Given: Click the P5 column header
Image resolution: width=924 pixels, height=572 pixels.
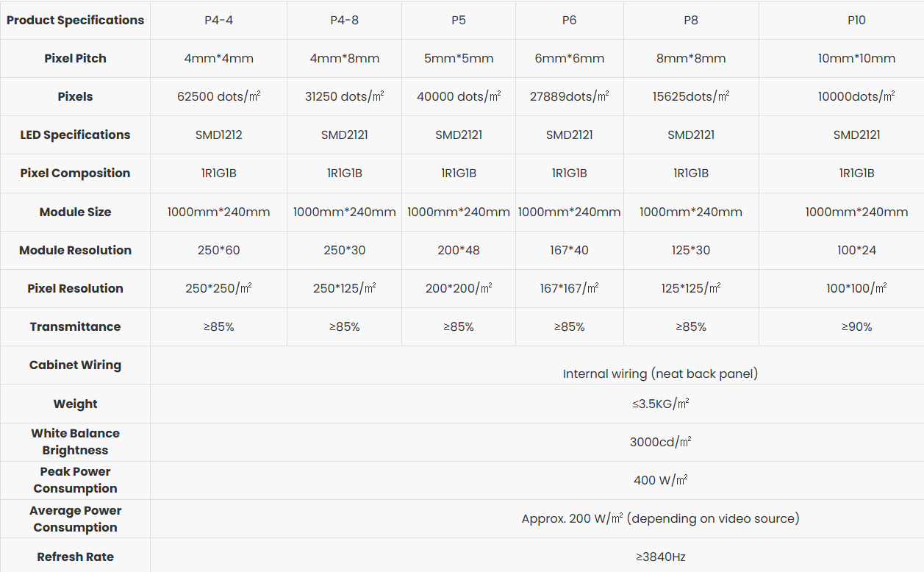Looking at the screenshot, I should pyautogui.click(x=459, y=20).
